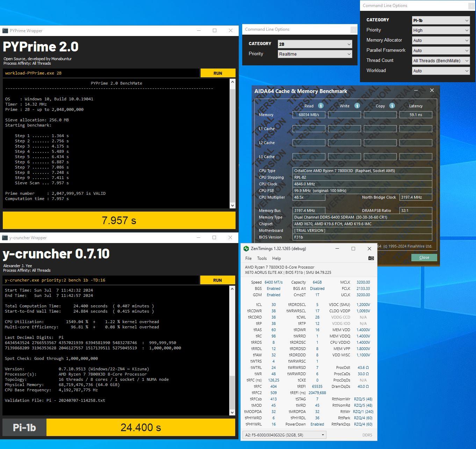Click the PYPrime command line field
The height and width of the screenshot is (449, 476).
tap(101, 73)
